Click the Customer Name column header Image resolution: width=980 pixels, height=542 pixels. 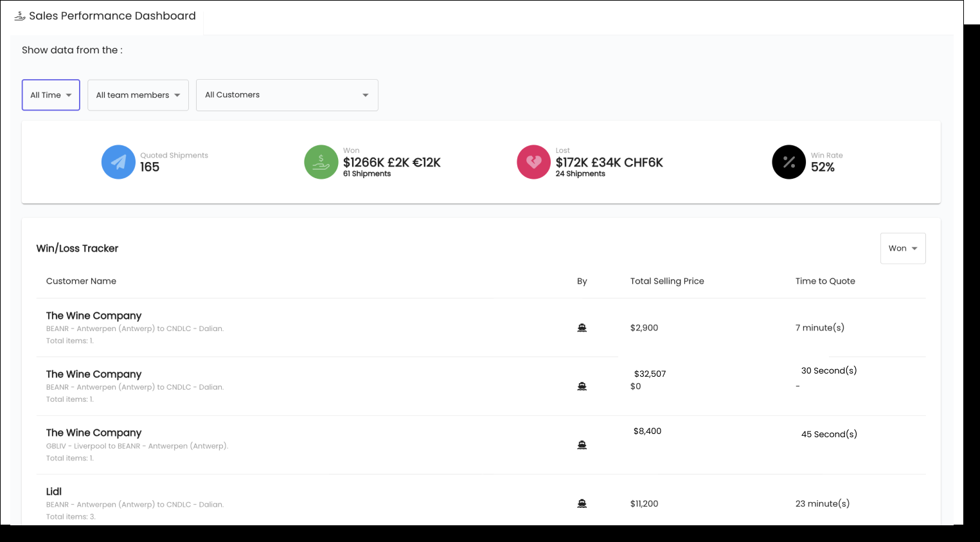point(81,281)
